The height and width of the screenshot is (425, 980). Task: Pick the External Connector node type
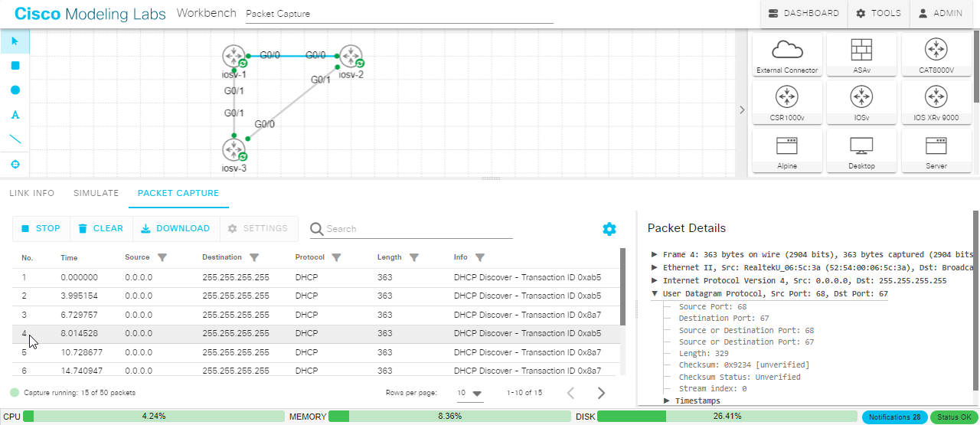pyautogui.click(x=787, y=55)
